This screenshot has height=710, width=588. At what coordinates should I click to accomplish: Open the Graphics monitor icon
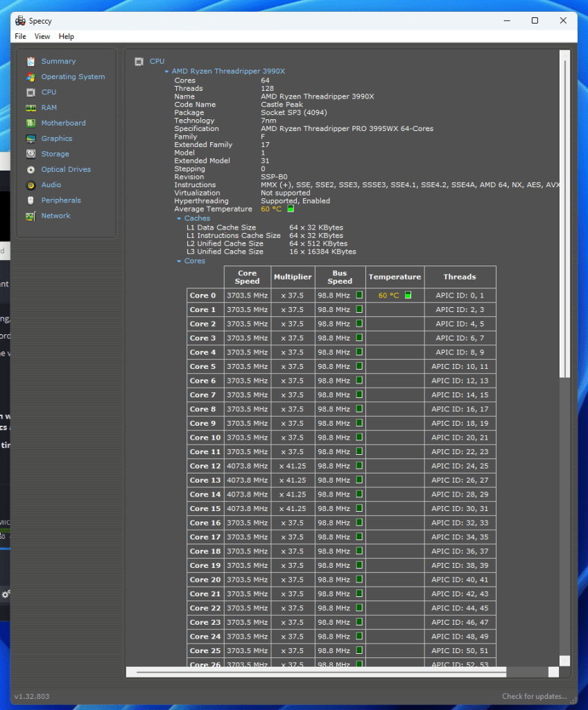[x=31, y=139]
